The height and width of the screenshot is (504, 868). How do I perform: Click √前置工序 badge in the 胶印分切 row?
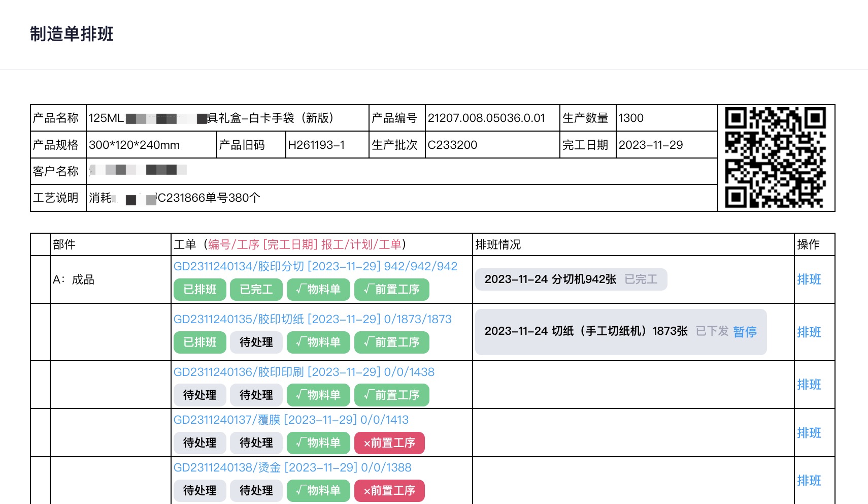coord(391,290)
